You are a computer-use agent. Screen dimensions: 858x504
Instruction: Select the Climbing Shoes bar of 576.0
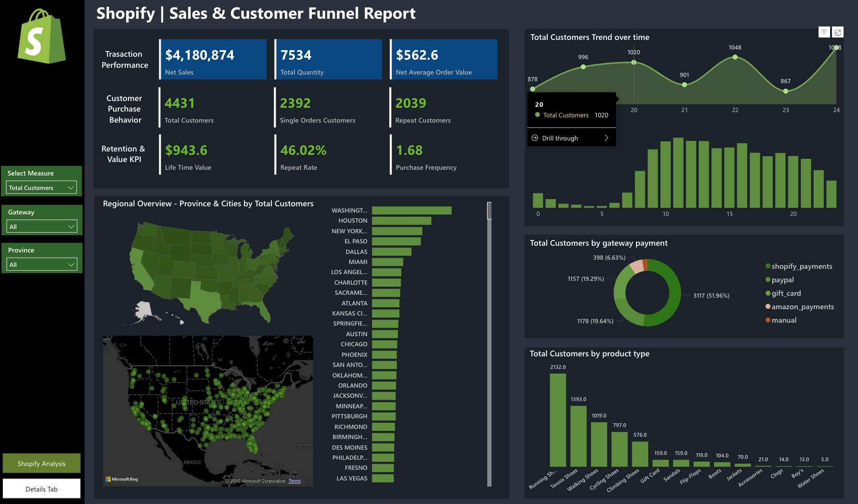640,454
